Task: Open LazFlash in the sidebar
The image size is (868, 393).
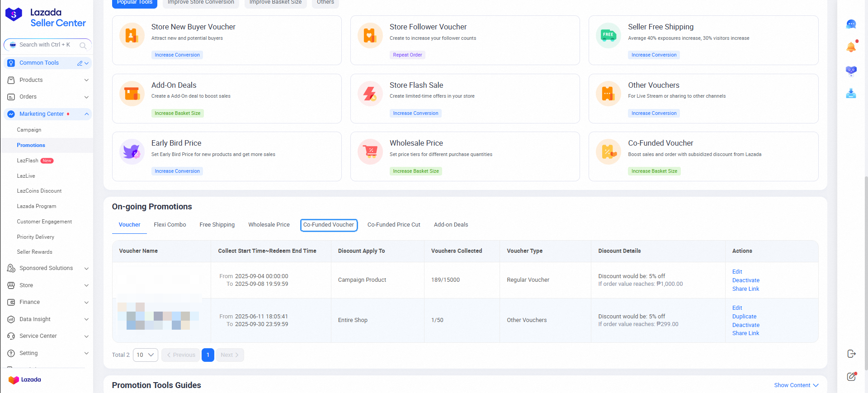Action: coord(28,161)
